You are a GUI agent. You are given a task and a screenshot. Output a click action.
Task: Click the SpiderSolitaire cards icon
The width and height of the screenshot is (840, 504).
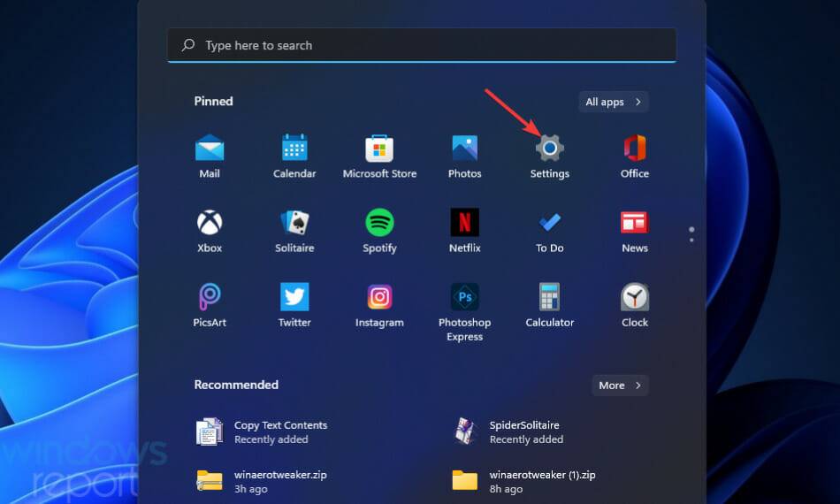(464, 431)
